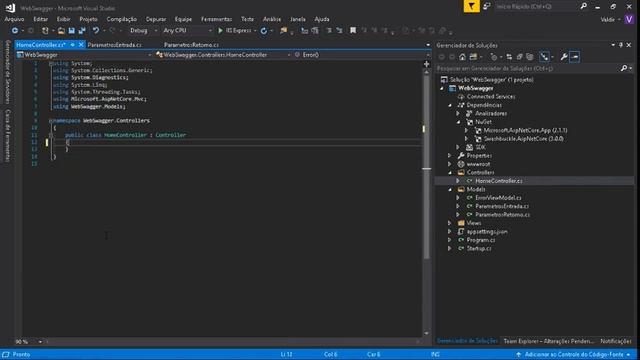Click the Find in Files toolbar icon
The width and height of the screenshot is (640, 360).
pyautogui.click(x=284, y=31)
